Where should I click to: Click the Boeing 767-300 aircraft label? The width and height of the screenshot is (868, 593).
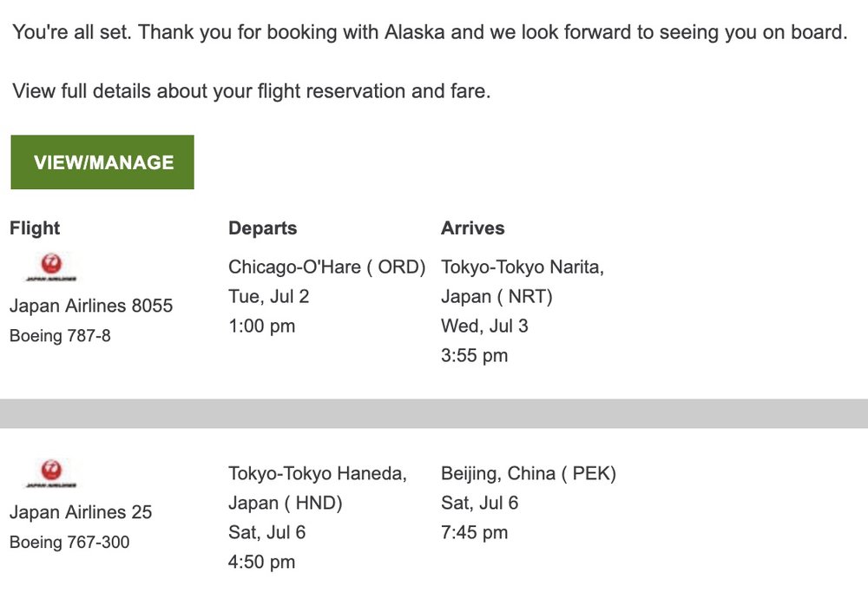coord(69,543)
